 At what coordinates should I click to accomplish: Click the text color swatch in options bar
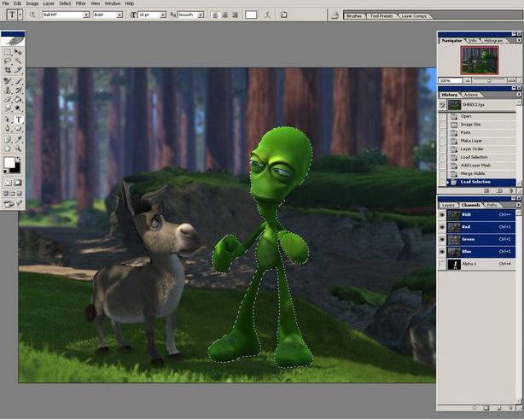click(251, 15)
